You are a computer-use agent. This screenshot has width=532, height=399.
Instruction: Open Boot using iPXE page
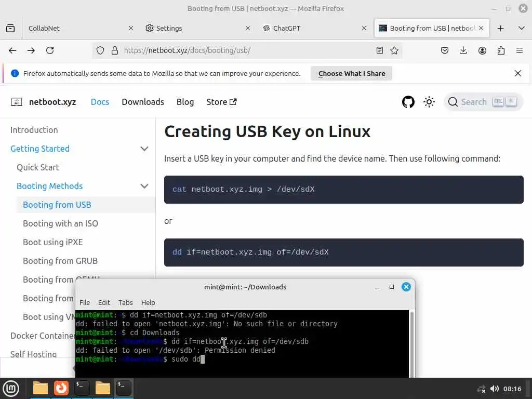click(52, 242)
